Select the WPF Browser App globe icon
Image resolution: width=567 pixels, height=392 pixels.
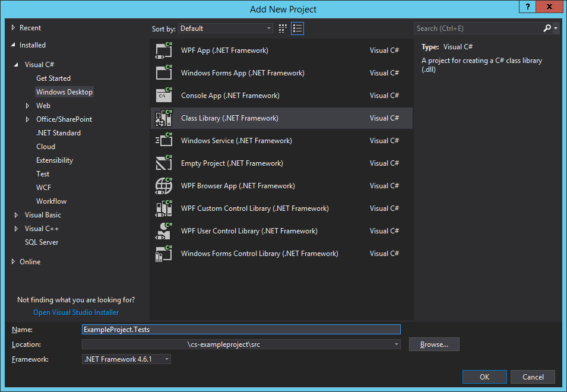pos(163,186)
